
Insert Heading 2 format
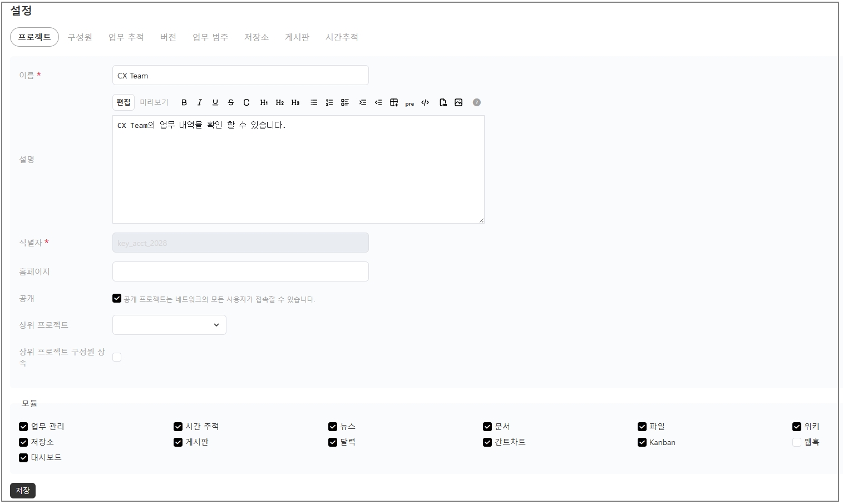click(x=280, y=102)
